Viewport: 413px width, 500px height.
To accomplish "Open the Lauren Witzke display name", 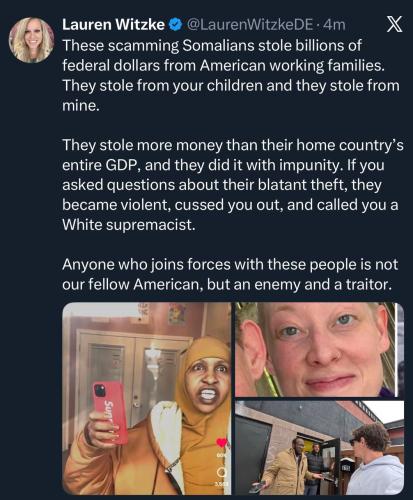I will [113, 25].
